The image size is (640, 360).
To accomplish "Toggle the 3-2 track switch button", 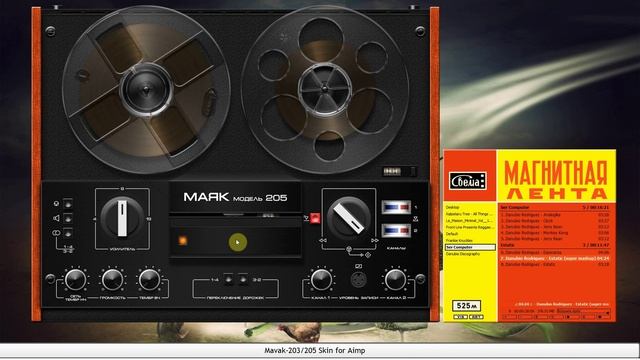I will click(243, 280).
